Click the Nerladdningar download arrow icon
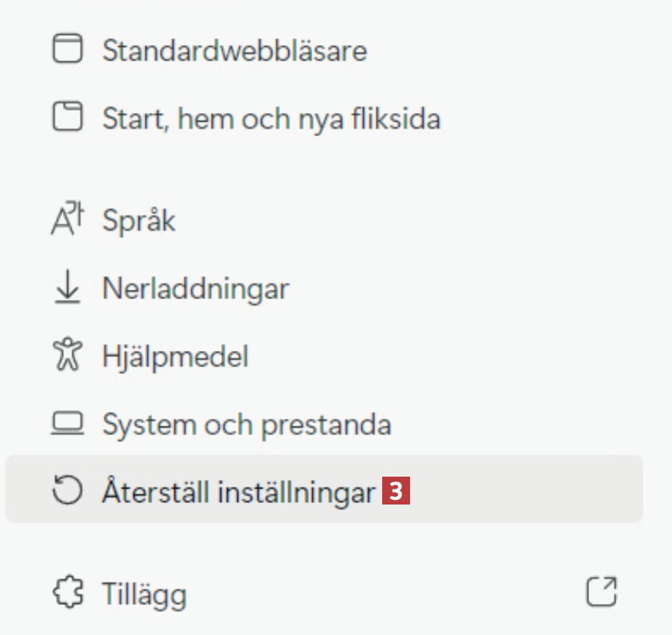Viewport: 672px width, 635px height. pyautogui.click(x=68, y=289)
